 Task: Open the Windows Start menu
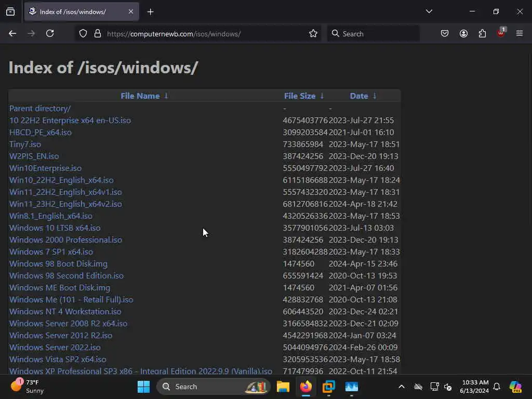(x=143, y=387)
